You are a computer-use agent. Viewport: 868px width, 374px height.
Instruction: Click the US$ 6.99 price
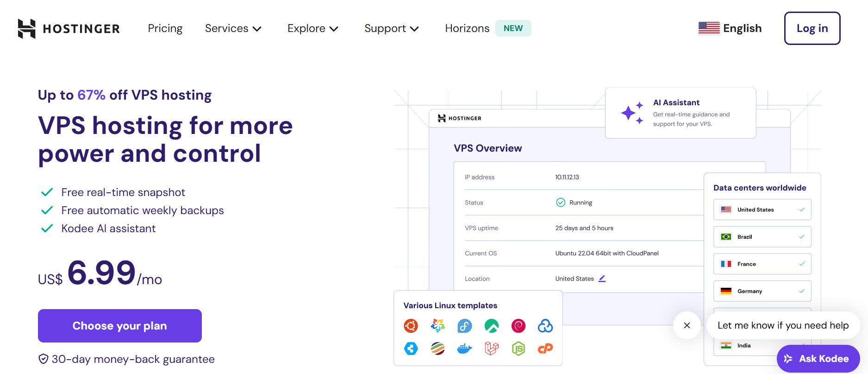click(x=100, y=273)
